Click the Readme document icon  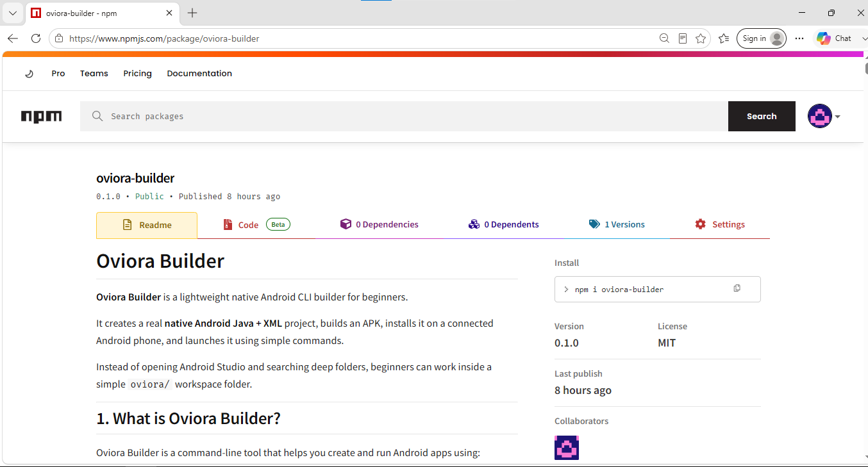[x=127, y=225]
